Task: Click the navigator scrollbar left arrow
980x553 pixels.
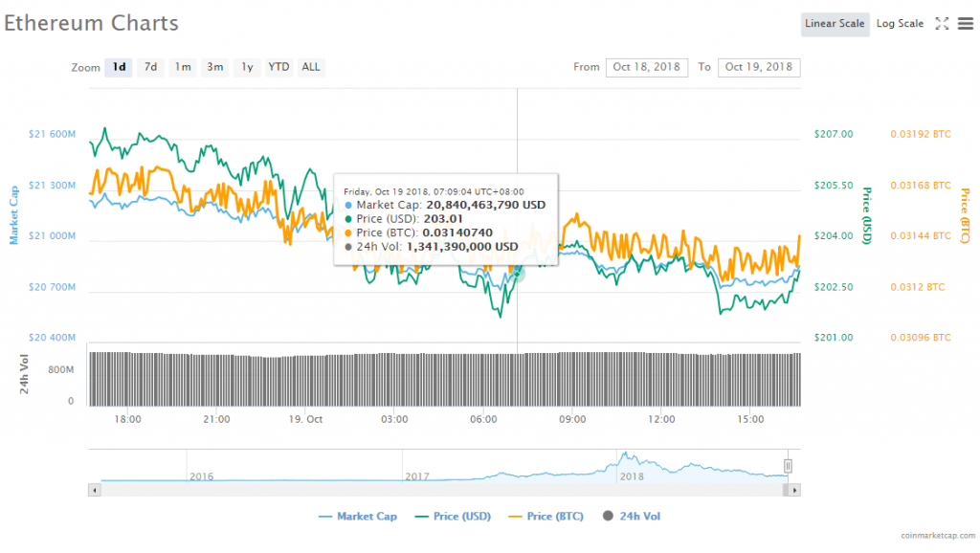Action: 94,490
